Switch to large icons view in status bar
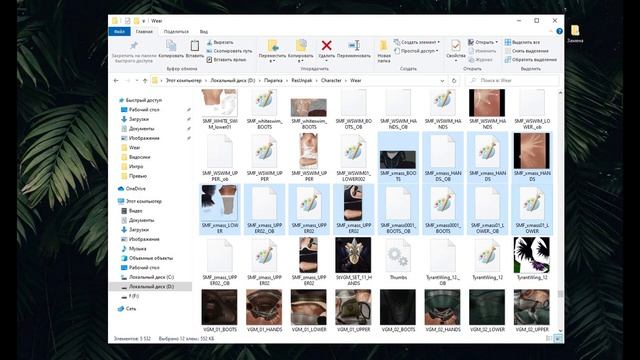 point(558,338)
